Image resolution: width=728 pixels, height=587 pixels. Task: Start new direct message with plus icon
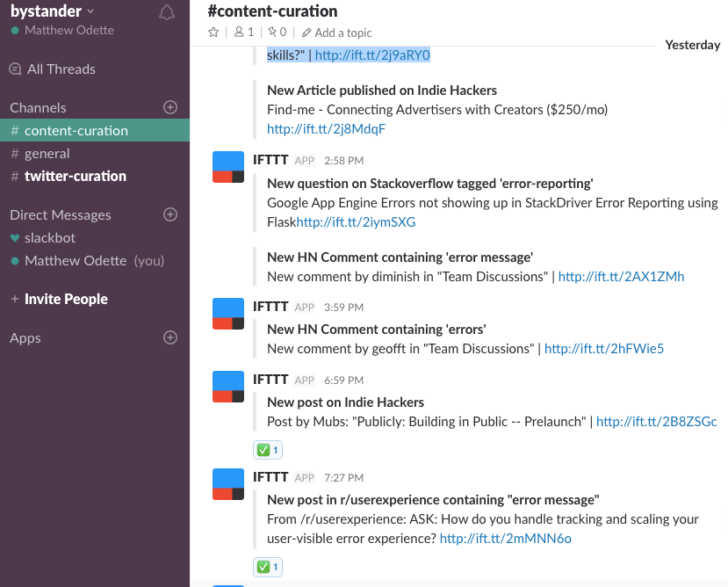pos(170,214)
